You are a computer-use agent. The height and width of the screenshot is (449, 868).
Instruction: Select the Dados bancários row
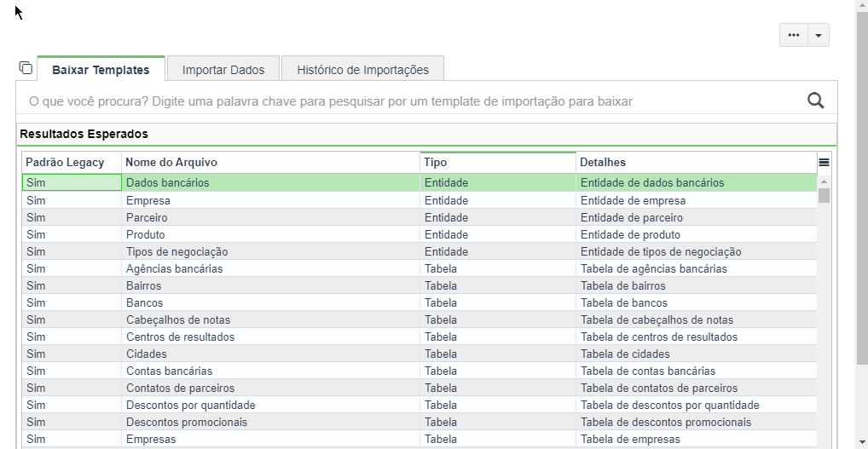point(419,182)
